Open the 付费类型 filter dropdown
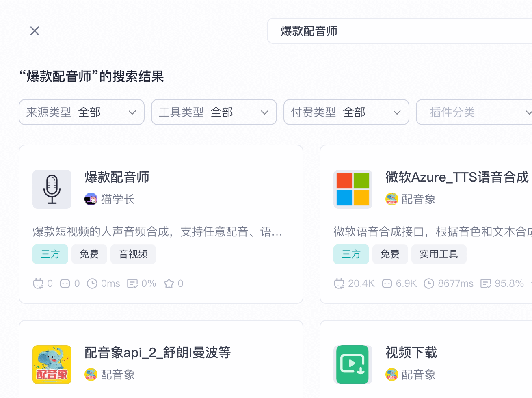Image resolution: width=532 pixels, height=398 pixels. pyautogui.click(x=346, y=112)
